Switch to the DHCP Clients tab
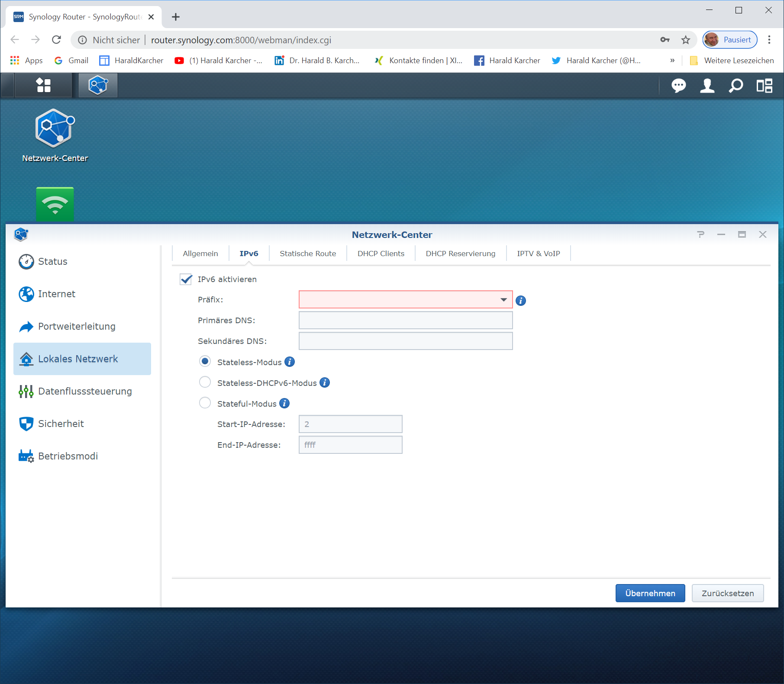 (381, 254)
